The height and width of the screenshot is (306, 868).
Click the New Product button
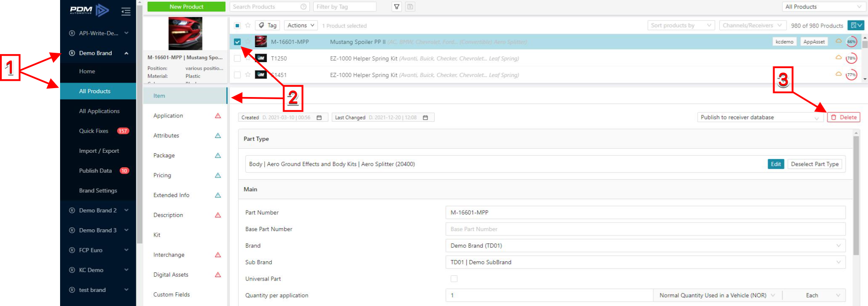(x=186, y=7)
